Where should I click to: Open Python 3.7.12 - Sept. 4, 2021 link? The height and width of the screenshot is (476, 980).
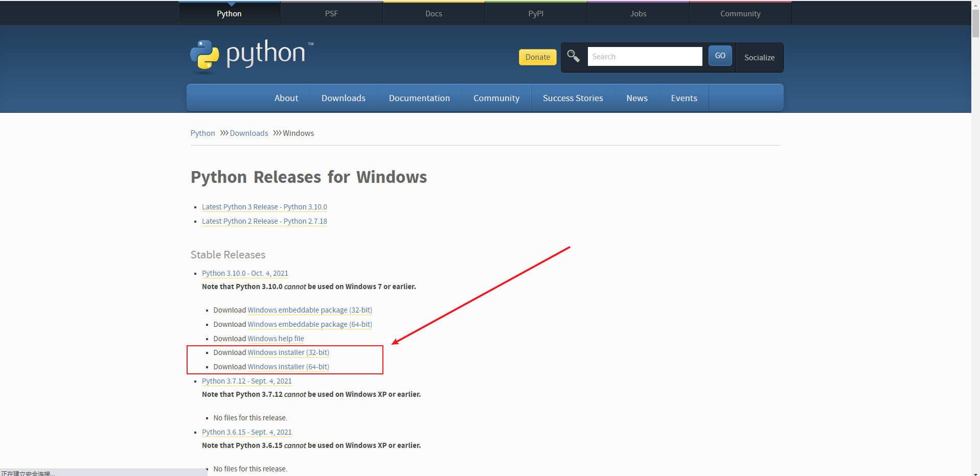point(247,381)
